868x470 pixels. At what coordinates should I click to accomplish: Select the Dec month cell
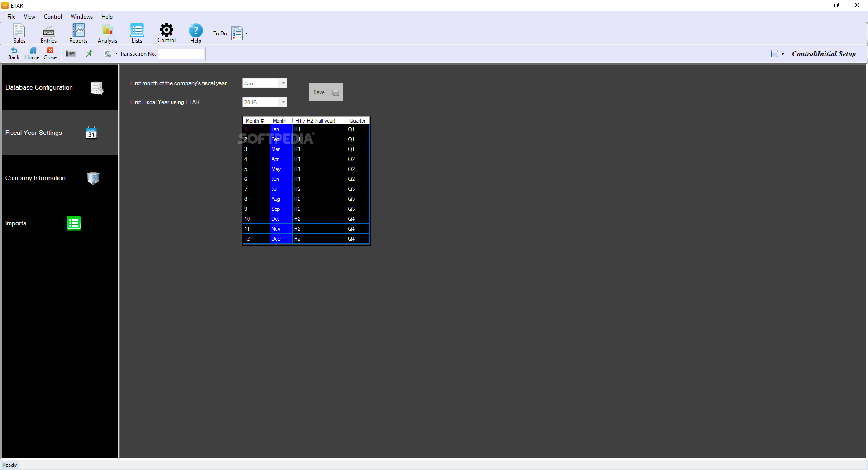point(281,239)
